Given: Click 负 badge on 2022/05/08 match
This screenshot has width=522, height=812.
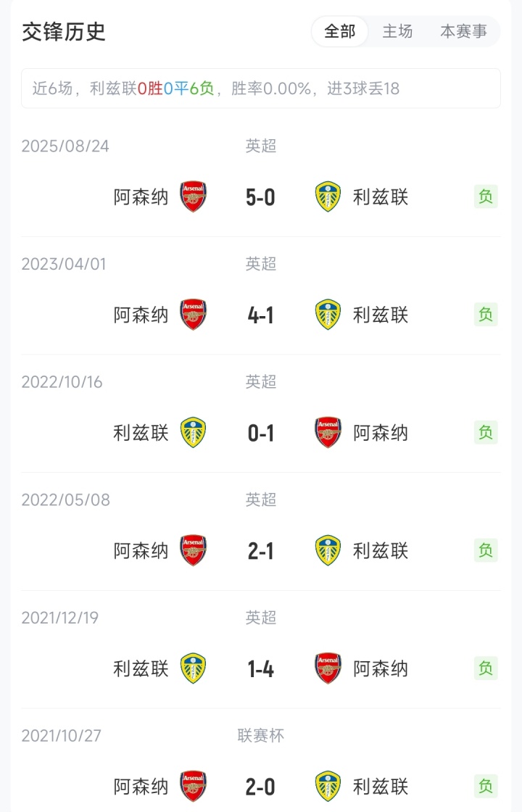Looking at the screenshot, I should point(486,550).
